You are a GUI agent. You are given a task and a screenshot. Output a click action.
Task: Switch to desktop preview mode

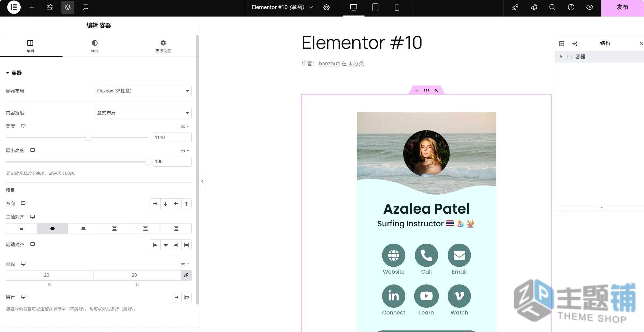354,7
